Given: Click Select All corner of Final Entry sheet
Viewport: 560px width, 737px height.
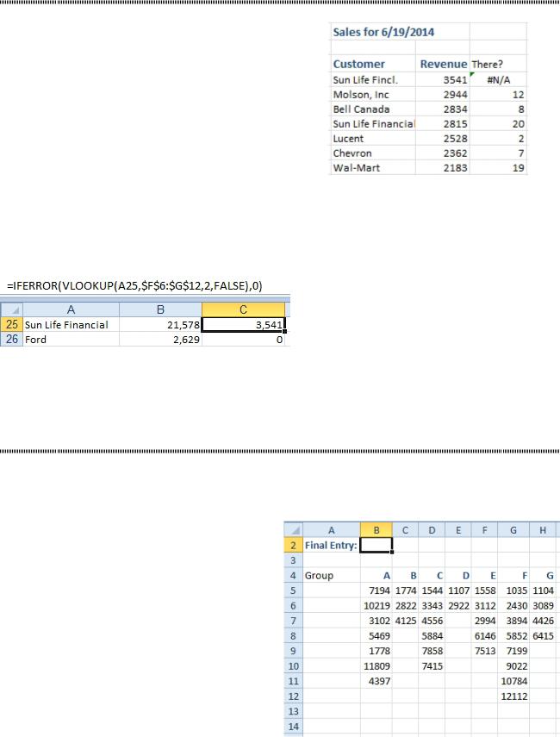Looking at the screenshot, I should coord(294,530).
